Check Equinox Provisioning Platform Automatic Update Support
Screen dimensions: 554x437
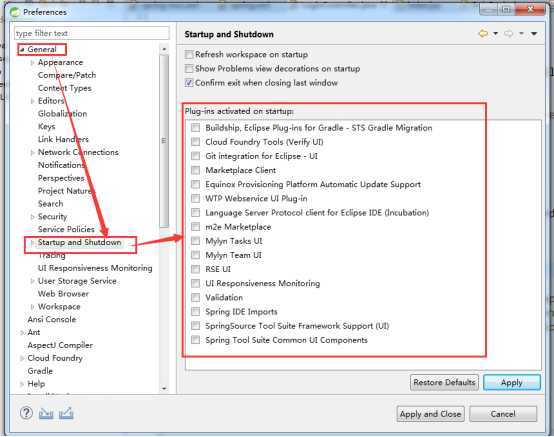195,184
